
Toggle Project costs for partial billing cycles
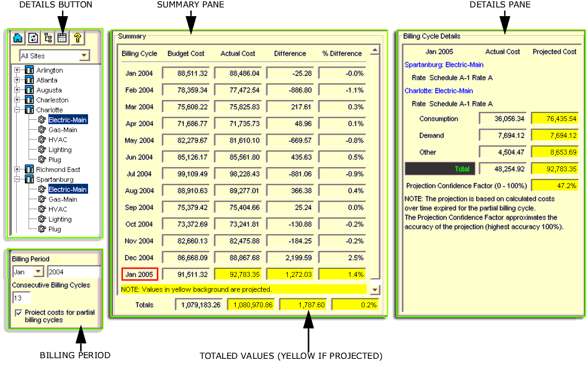click(19, 313)
